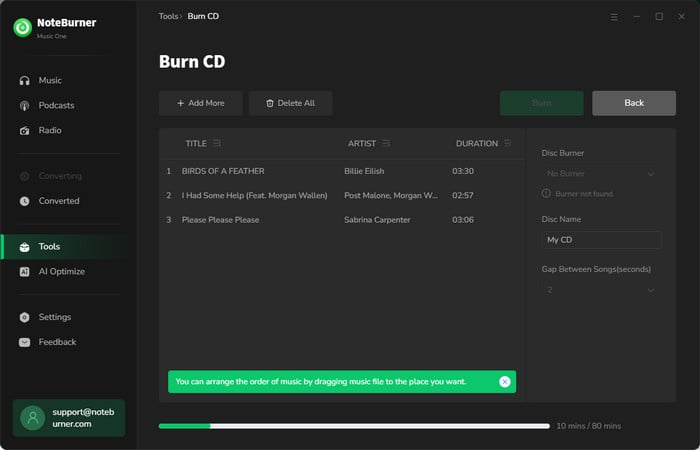Open Feedback from the sidebar
The width and height of the screenshot is (700, 450).
[x=57, y=342]
